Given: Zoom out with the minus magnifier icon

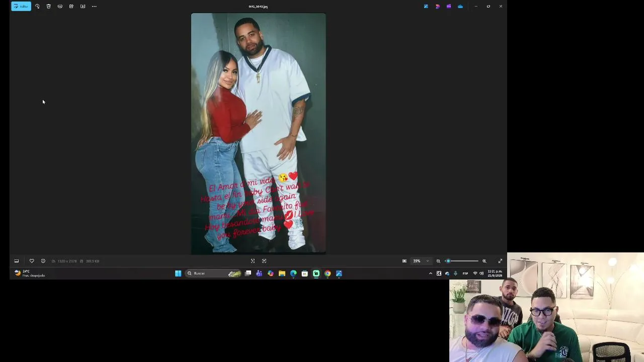Looking at the screenshot, I should [438, 261].
